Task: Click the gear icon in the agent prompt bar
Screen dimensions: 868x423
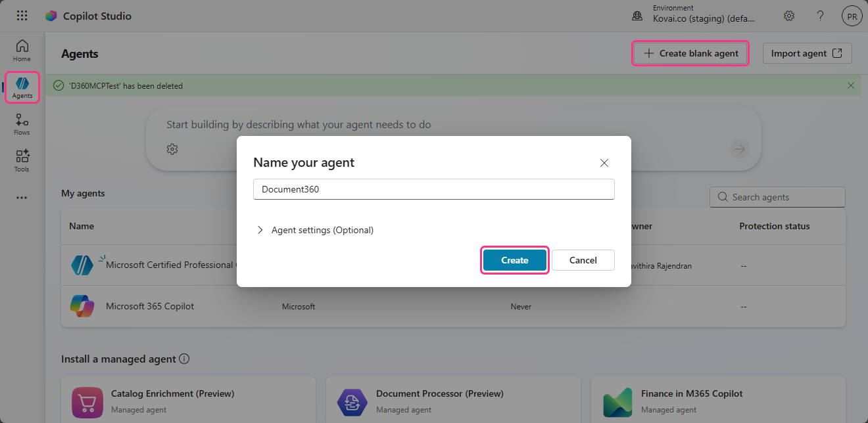Action: 172,148
